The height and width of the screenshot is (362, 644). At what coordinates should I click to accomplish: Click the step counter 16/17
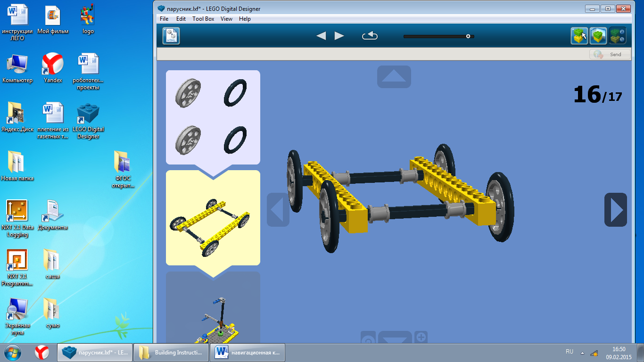[598, 95]
